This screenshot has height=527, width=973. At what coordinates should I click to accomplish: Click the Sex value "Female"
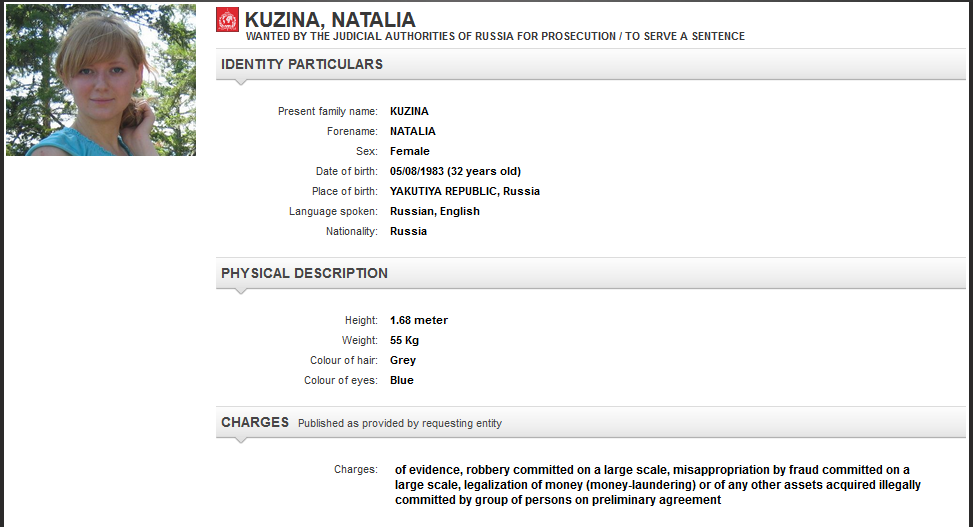point(410,151)
